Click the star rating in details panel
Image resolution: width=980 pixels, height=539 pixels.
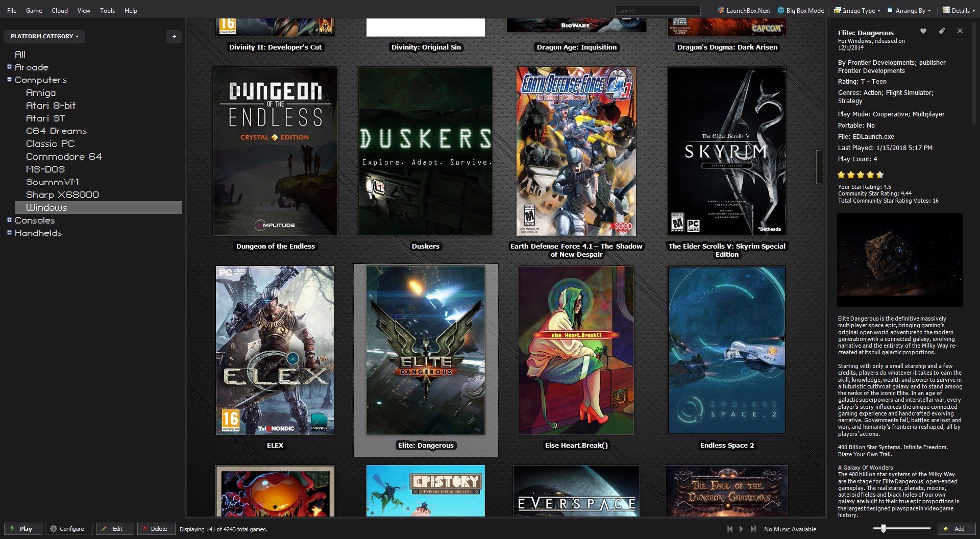coord(861,175)
